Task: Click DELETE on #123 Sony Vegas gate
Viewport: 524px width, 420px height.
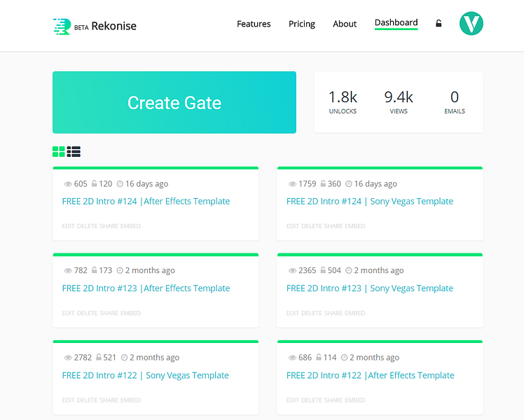Action: point(312,313)
